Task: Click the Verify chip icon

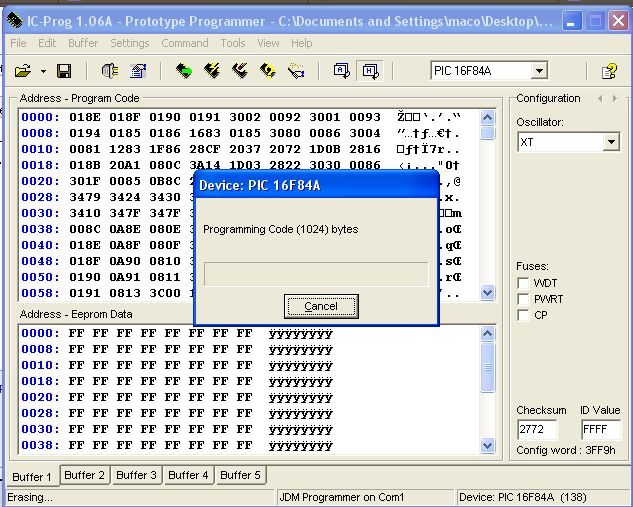Action: click(x=268, y=71)
